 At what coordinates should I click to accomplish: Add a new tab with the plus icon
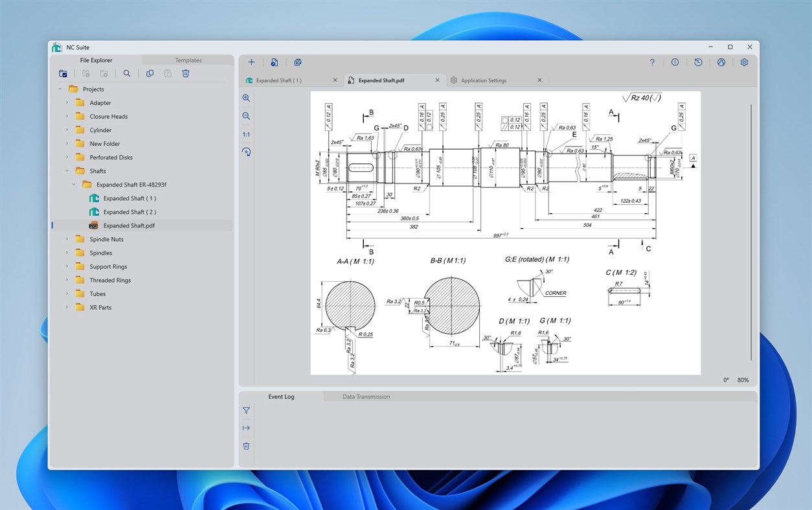click(251, 62)
